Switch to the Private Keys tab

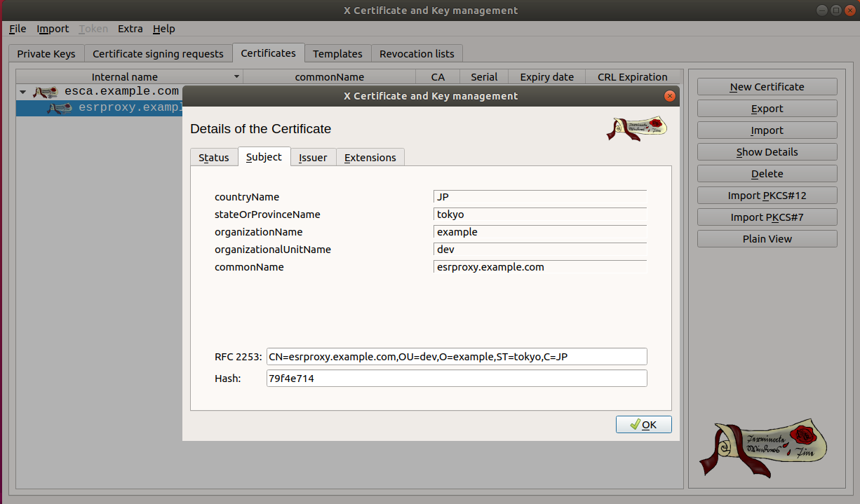[x=46, y=53]
